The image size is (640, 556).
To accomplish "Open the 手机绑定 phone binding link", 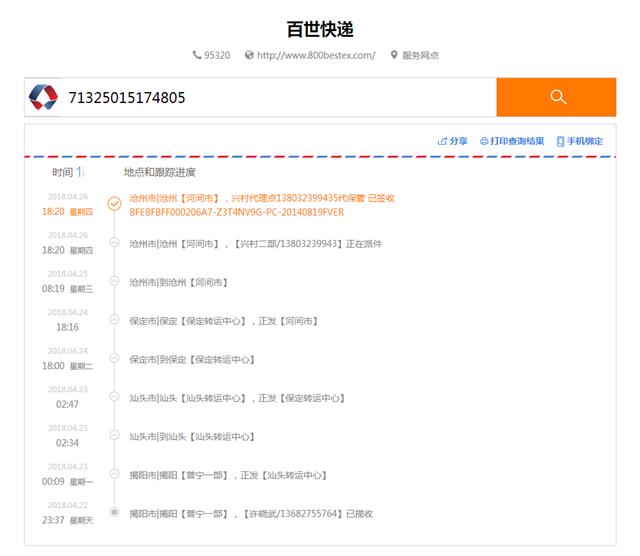I will pos(580,141).
